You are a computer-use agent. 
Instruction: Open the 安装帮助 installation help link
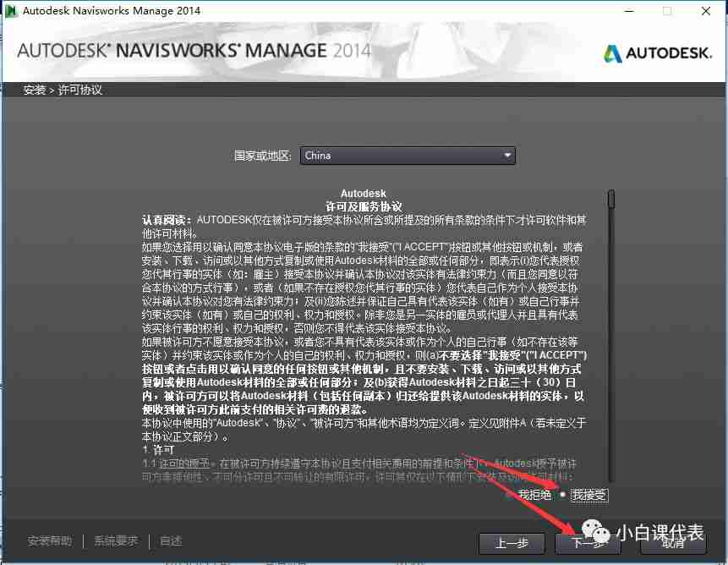click(x=52, y=540)
